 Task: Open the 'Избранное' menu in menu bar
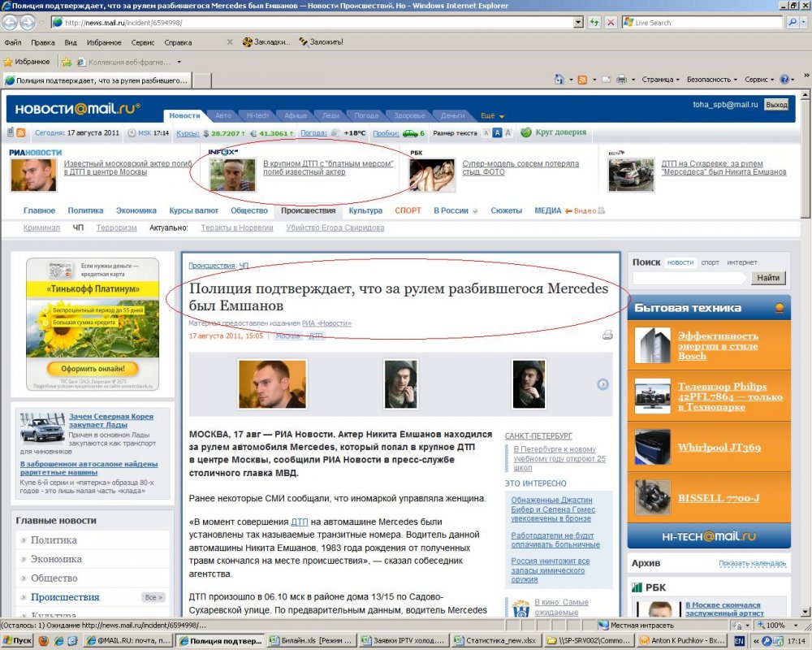click(104, 41)
